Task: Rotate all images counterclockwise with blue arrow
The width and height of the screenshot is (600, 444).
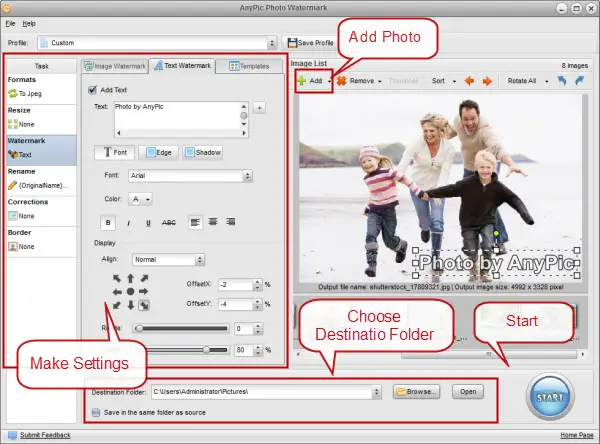Action: click(561, 80)
